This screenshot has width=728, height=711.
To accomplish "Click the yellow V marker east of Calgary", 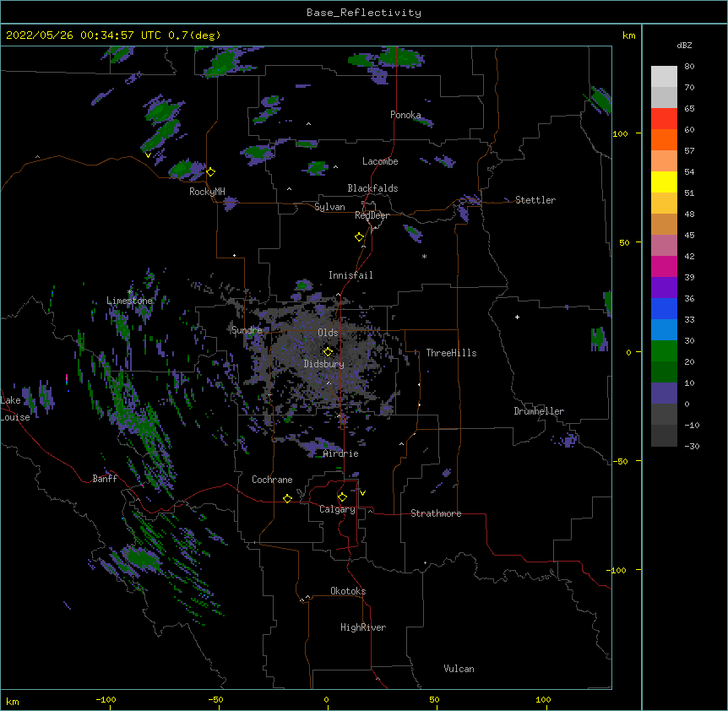I will click(x=362, y=493).
